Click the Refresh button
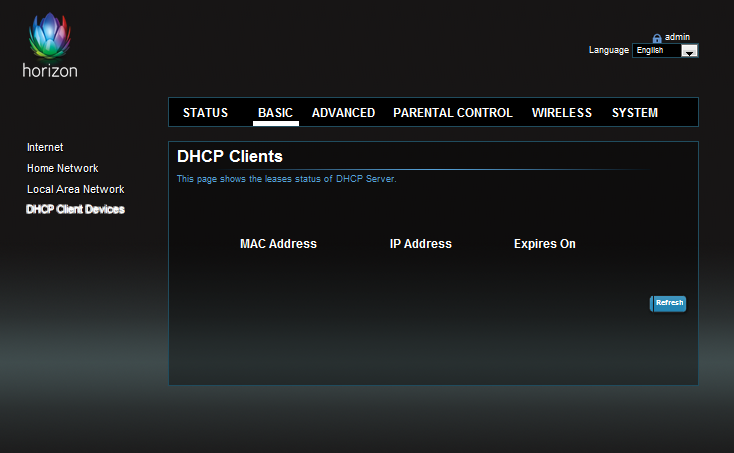Screen dimensions: 734x453 (x=668, y=303)
